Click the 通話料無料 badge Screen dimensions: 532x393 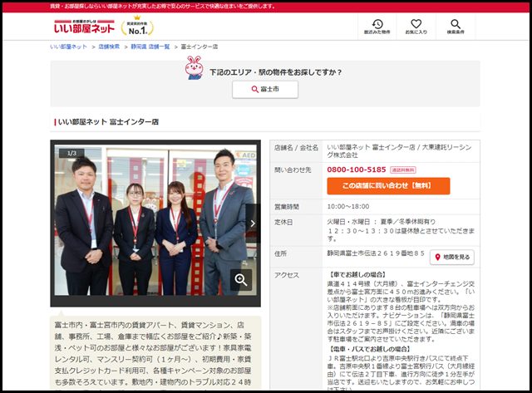(403, 169)
